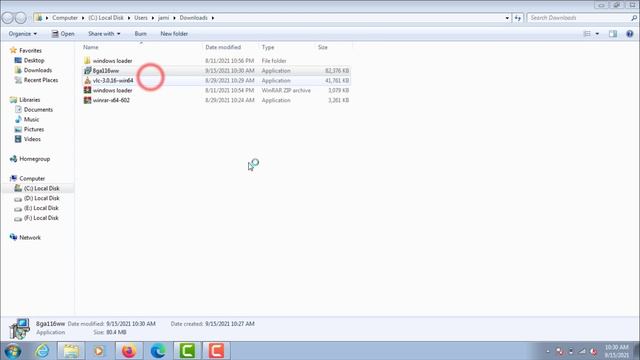
Task: Go to (C:) Local Disk breadcrumb
Action: pyautogui.click(x=106, y=18)
